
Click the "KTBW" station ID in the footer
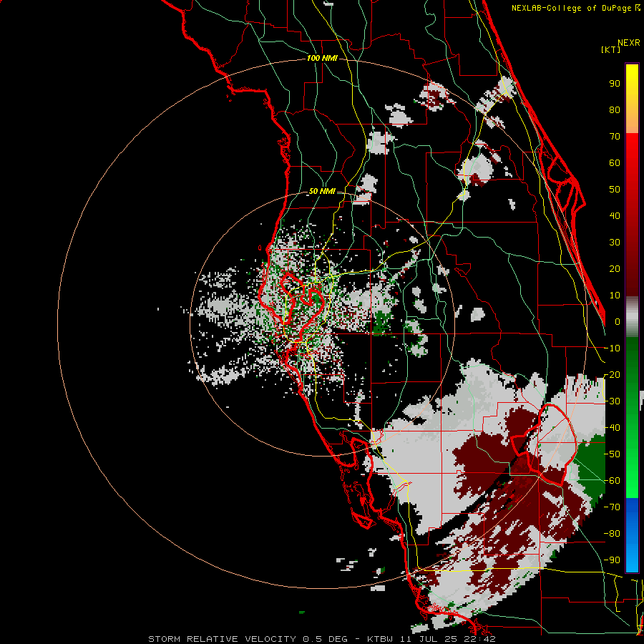pos(380,639)
